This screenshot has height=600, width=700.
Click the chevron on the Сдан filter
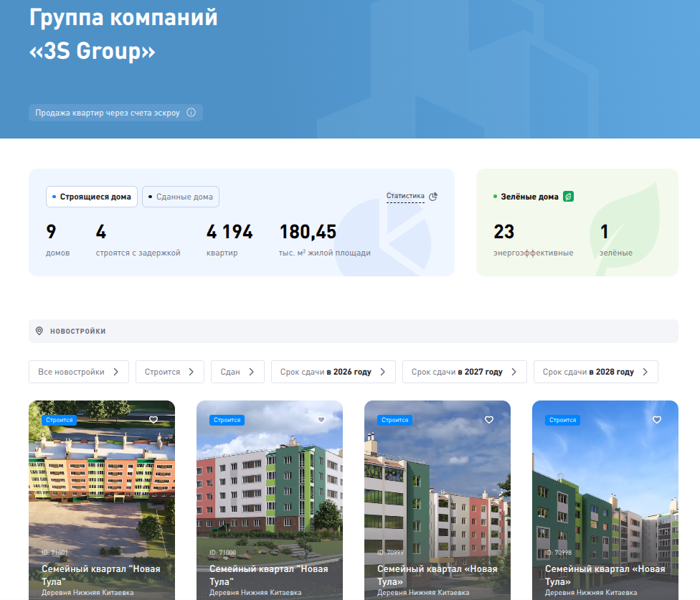251,372
